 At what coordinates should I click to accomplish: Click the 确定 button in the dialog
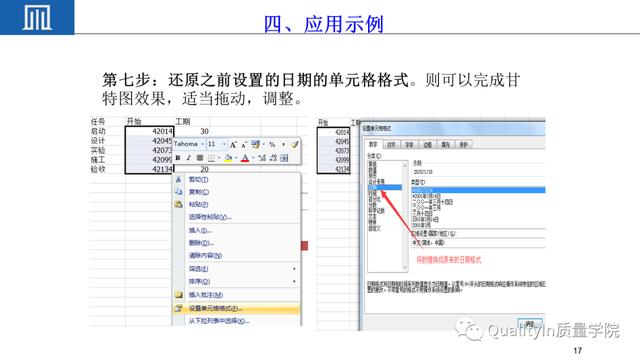tap(530, 324)
